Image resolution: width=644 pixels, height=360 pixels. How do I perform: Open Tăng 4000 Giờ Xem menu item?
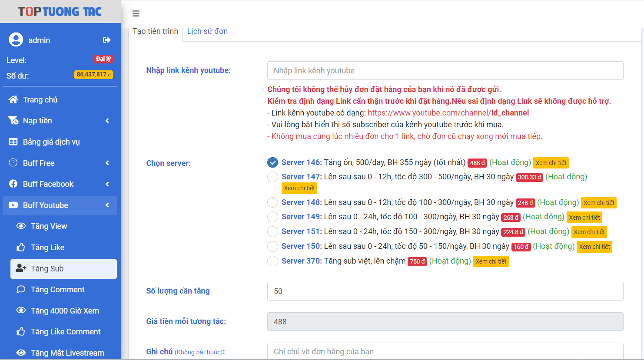(63, 310)
